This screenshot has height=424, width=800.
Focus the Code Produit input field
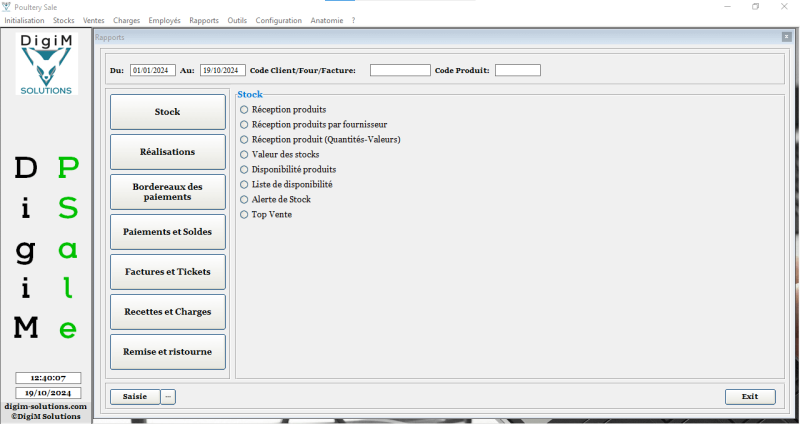tap(517, 70)
